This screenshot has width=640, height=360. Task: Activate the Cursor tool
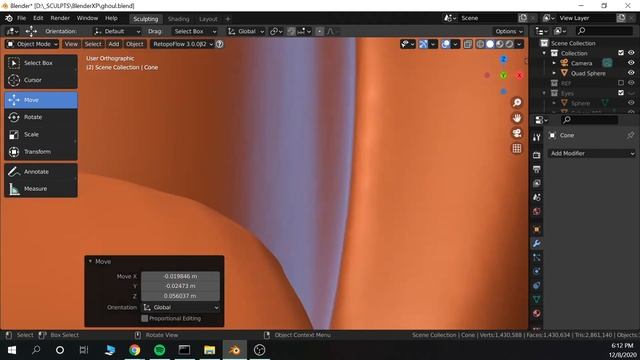click(x=41, y=80)
